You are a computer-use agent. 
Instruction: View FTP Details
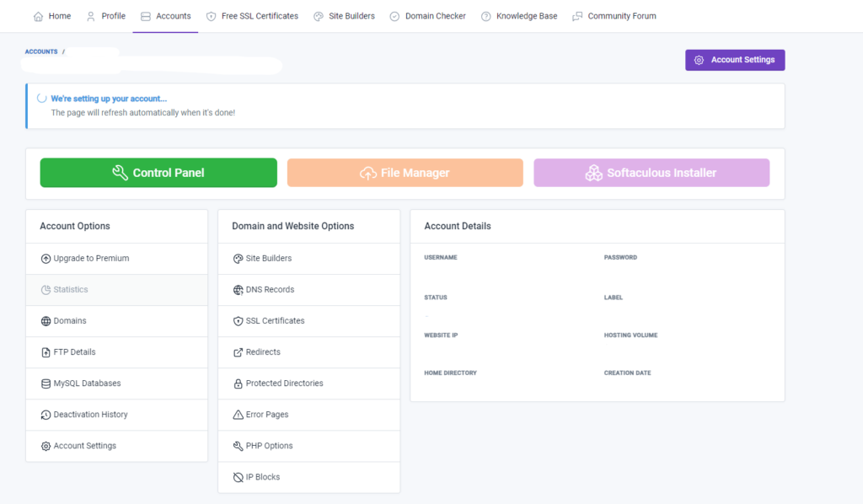(116, 352)
